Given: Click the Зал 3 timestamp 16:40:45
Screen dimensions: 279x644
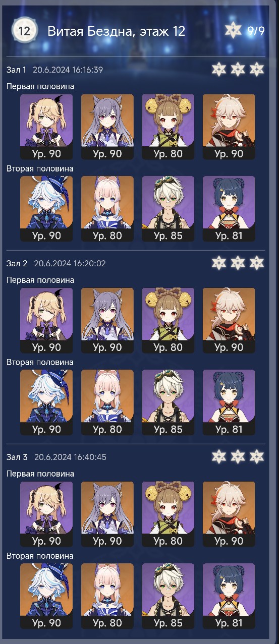Looking at the screenshot, I should [89, 457].
